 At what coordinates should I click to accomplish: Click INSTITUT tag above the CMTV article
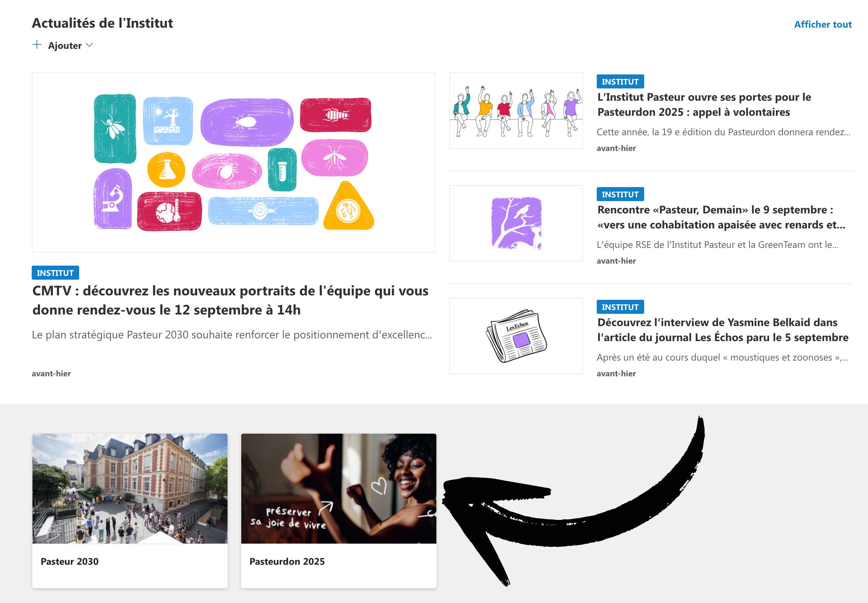point(56,273)
